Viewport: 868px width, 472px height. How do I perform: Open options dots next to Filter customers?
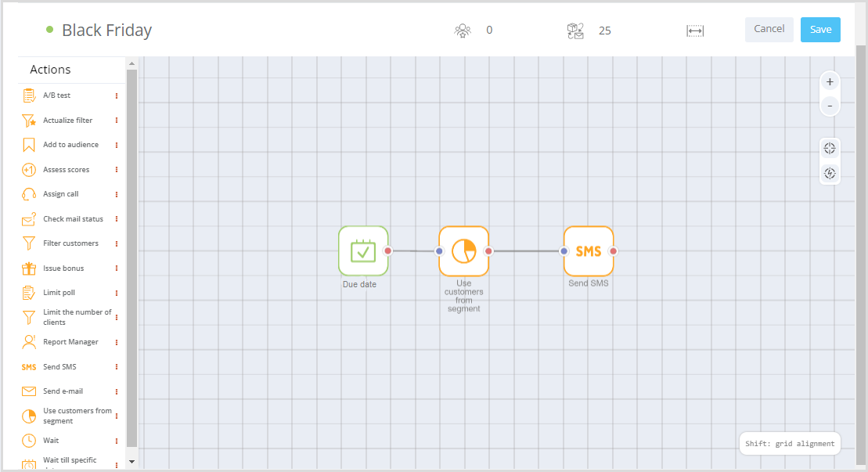[117, 243]
